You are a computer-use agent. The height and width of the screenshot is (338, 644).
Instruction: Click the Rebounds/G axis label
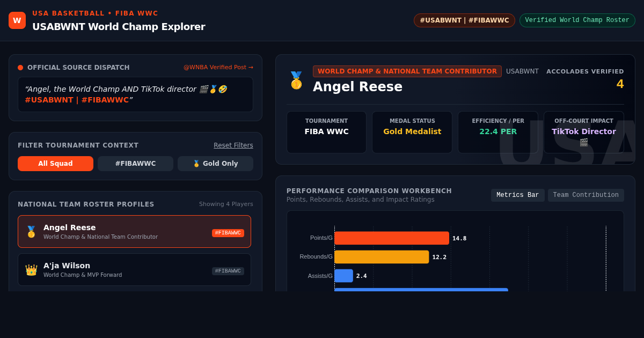pos(316,256)
